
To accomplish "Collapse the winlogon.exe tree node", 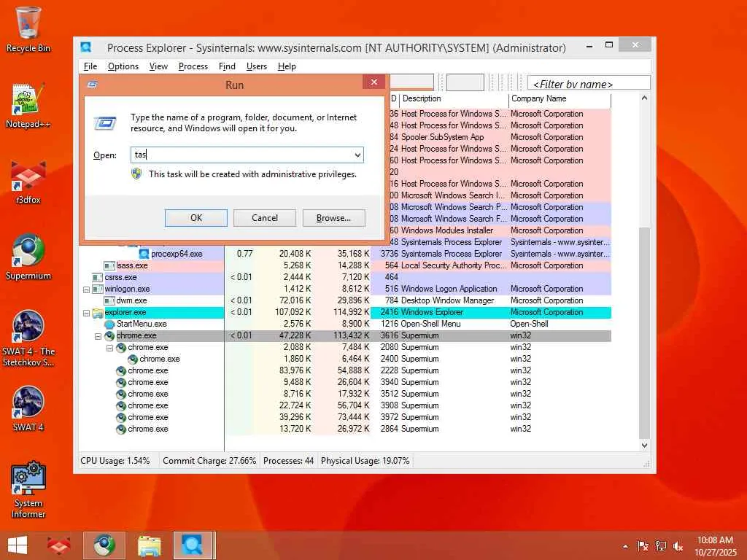I will (x=86, y=289).
